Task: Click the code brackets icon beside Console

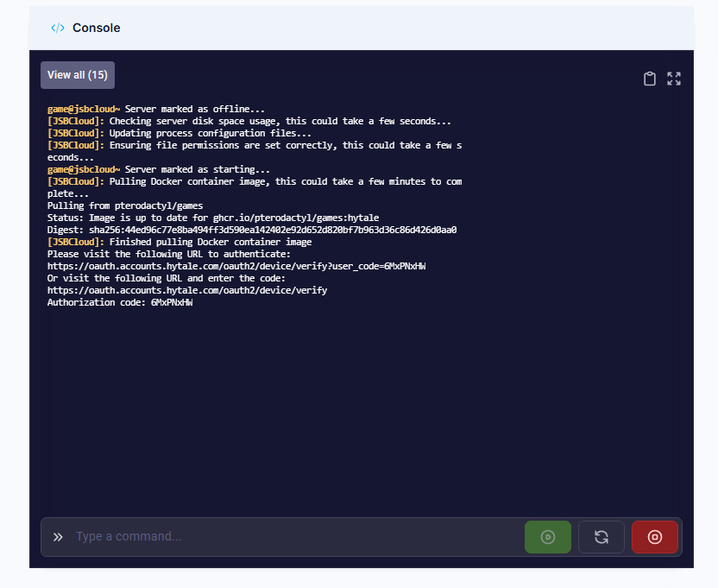Action: tap(58, 28)
